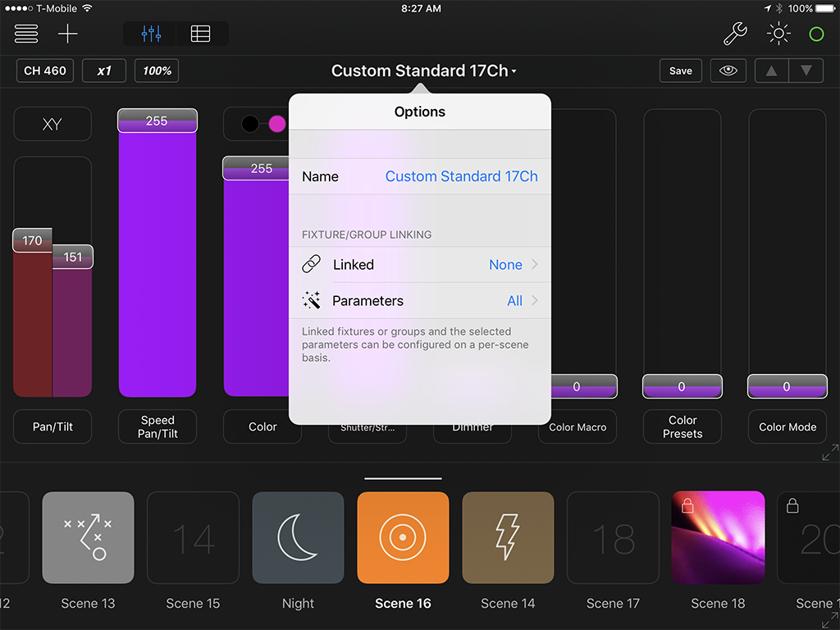Select the Night moon scene tile

[298, 537]
